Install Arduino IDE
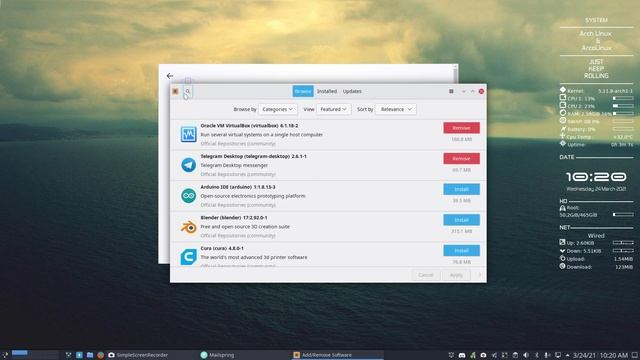The width and height of the screenshot is (640, 360). (x=461, y=189)
